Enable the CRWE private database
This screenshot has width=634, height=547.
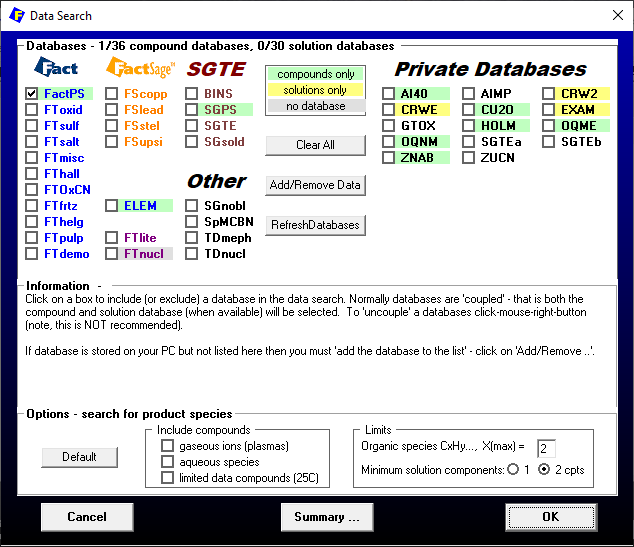coord(389,110)
